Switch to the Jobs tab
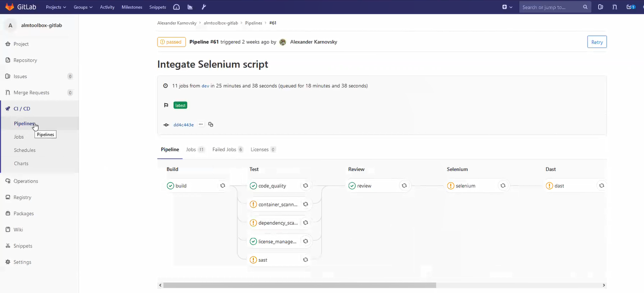This screenshot has height=293, width=644. pyautogui.click(x=195, y=150)
